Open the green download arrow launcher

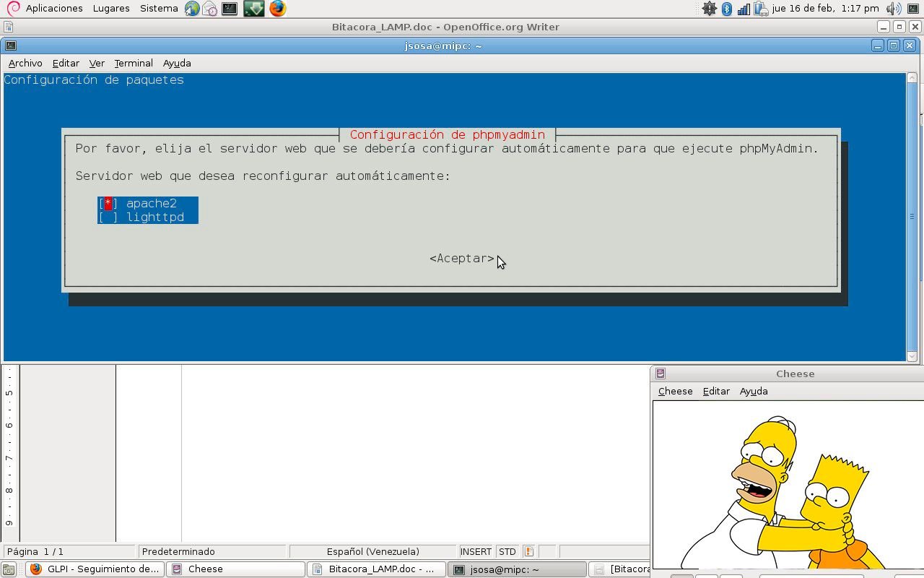tap(253, 9)
